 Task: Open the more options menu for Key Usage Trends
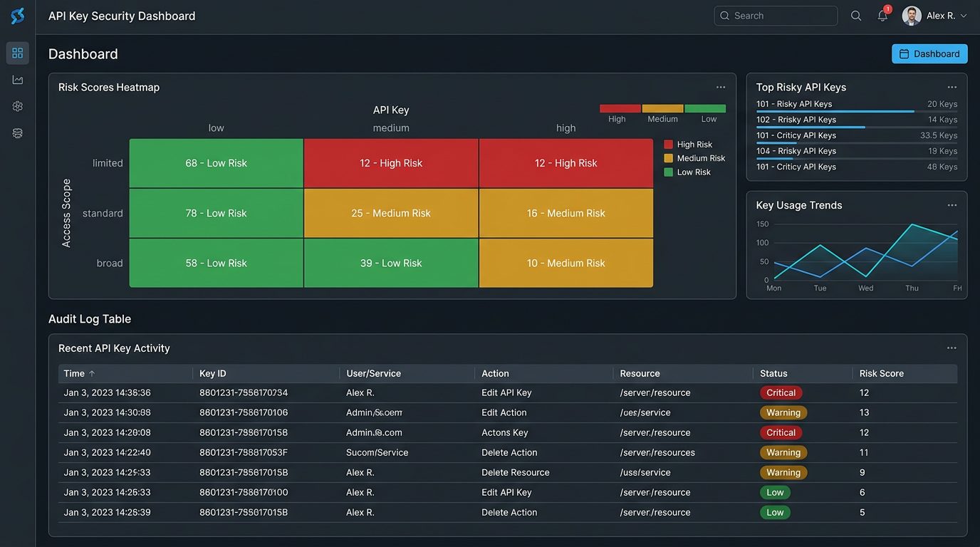pyautogui.click(x=952, y=205)
